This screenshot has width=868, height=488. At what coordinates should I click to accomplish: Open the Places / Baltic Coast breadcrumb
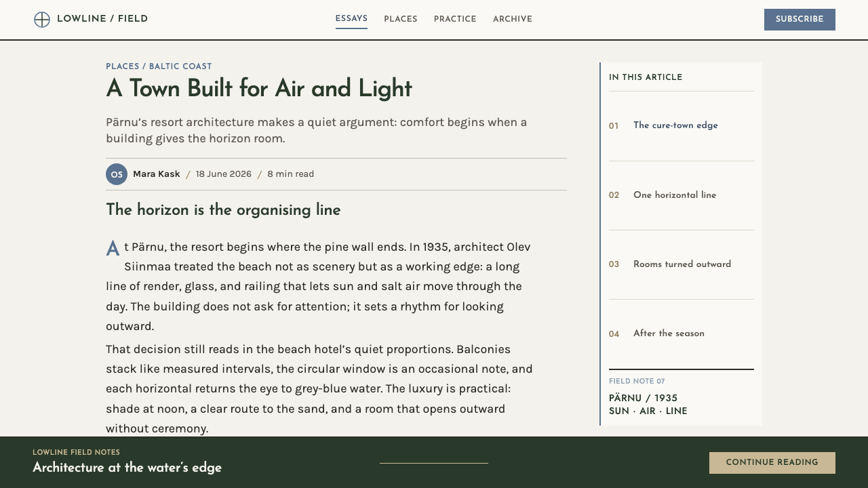pos(159,66)
